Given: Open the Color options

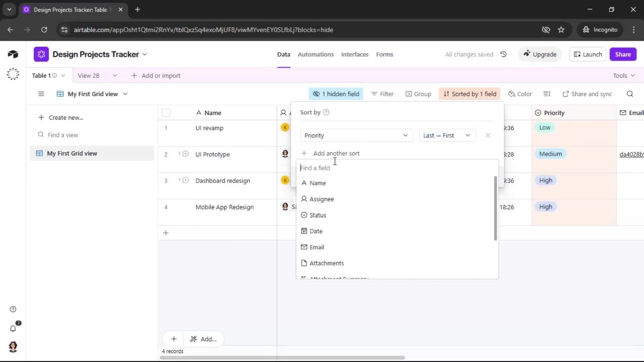Looking at the screenshot, I should click(x=520, y=94).
